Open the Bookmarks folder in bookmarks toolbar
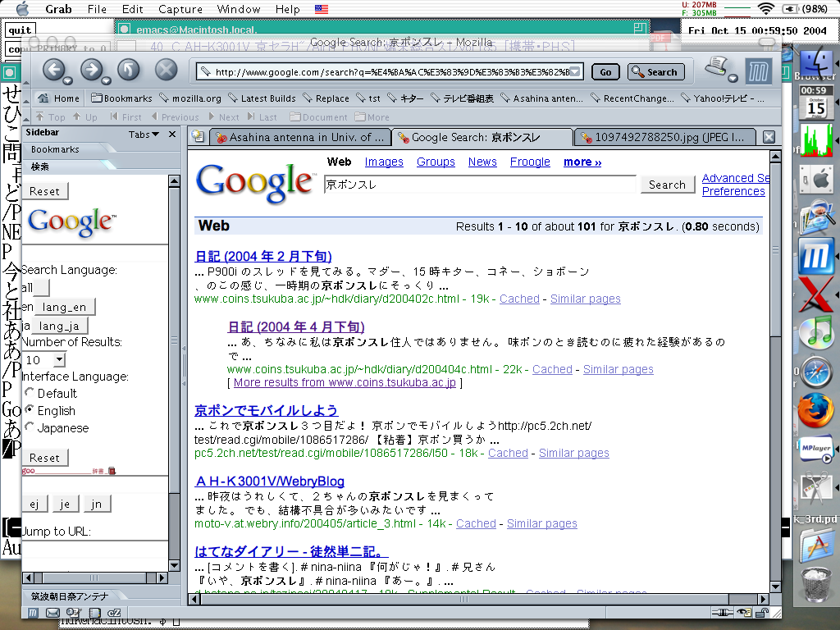 [x=121, y=98]
